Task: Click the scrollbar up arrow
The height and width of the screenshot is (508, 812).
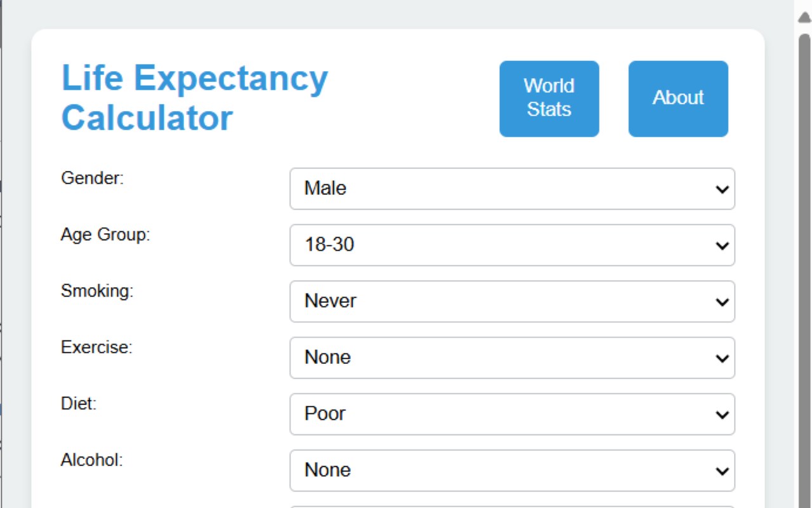Action: tap(804, 17)
